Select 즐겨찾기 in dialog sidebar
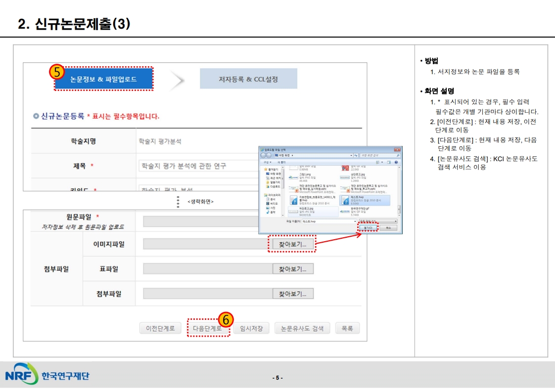 pos(271,170)
